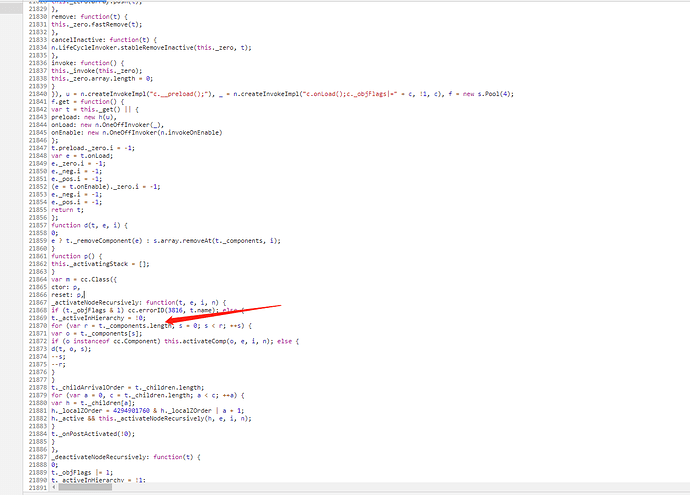Click the 'return t;' statement

point(67,210)
